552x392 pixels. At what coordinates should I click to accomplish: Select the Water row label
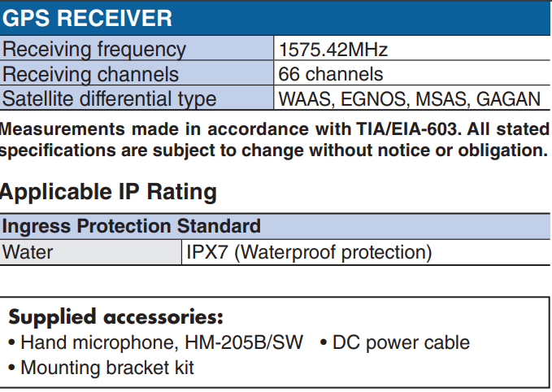(x=28, y=252)
